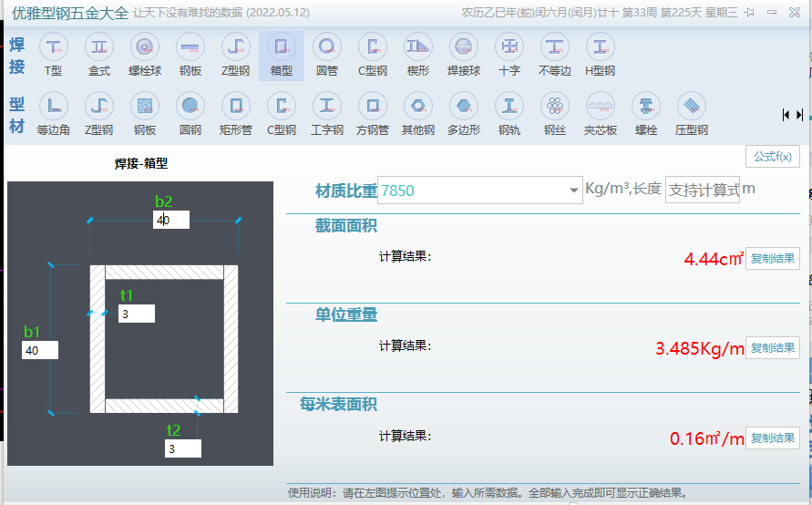This screenshot has height=505, width=812.
Task: Open the 钢丝 profile calculator
Action: [x=555, y=114]
